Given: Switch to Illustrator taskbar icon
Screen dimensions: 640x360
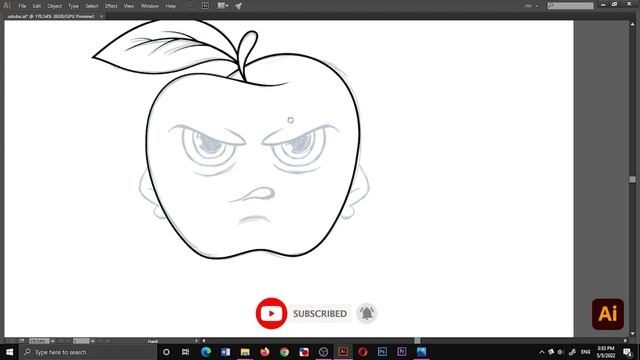Looking at the screenshot, I should 343,352.
